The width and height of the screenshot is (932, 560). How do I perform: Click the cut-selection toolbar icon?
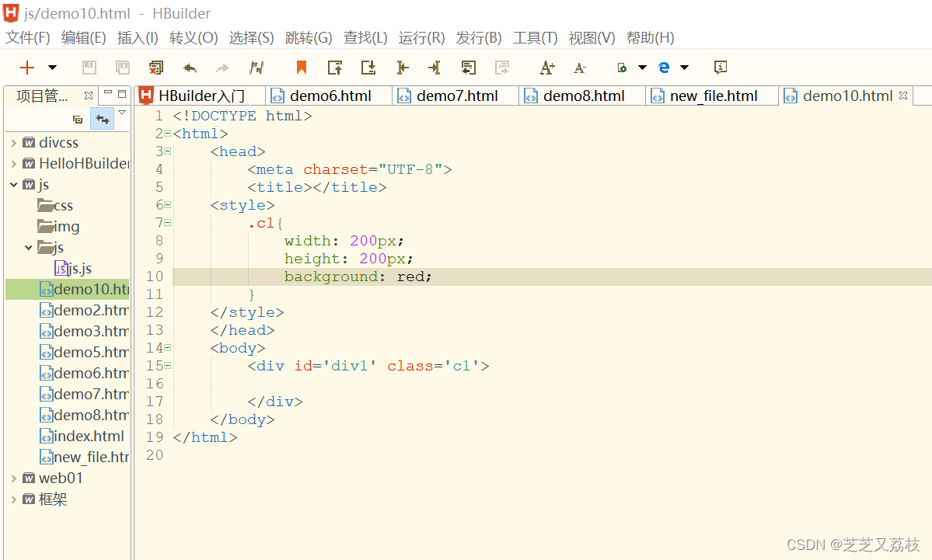click(257, 68)
